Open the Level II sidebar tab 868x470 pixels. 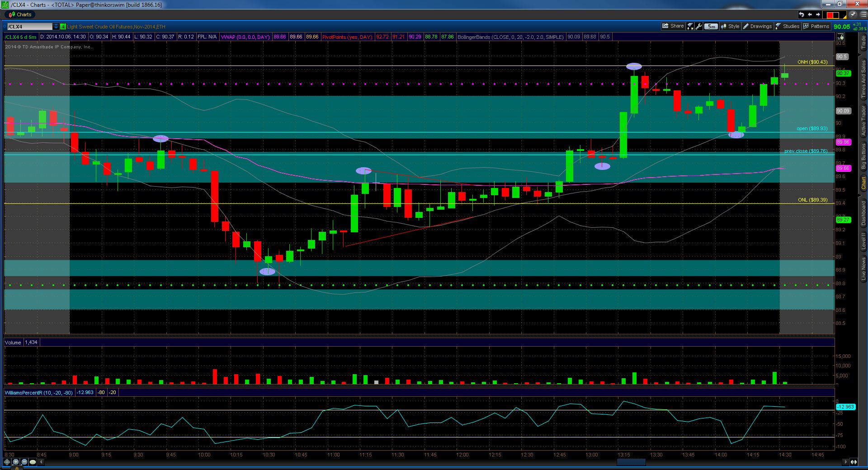[863, 241]
